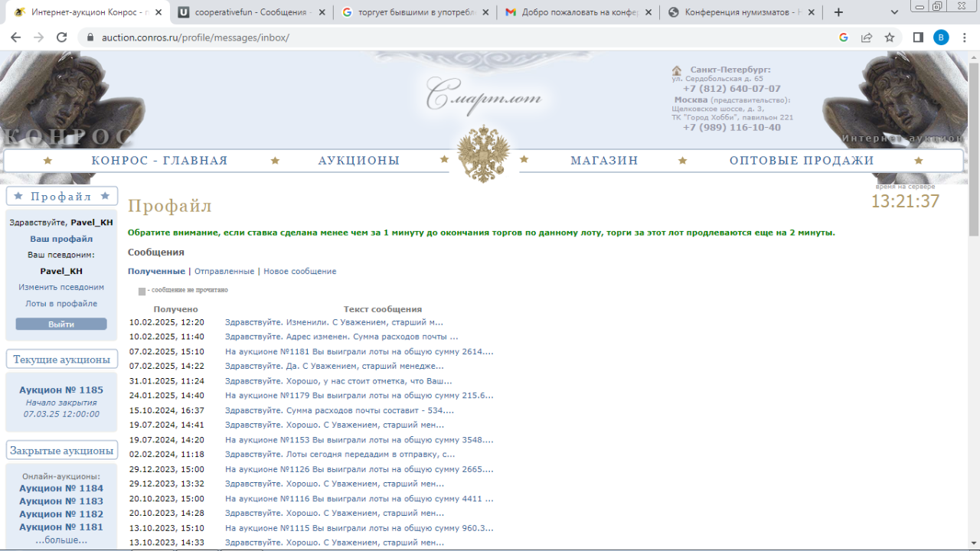Open message from 19.07.2024, 14:41

tap(335, 425)
